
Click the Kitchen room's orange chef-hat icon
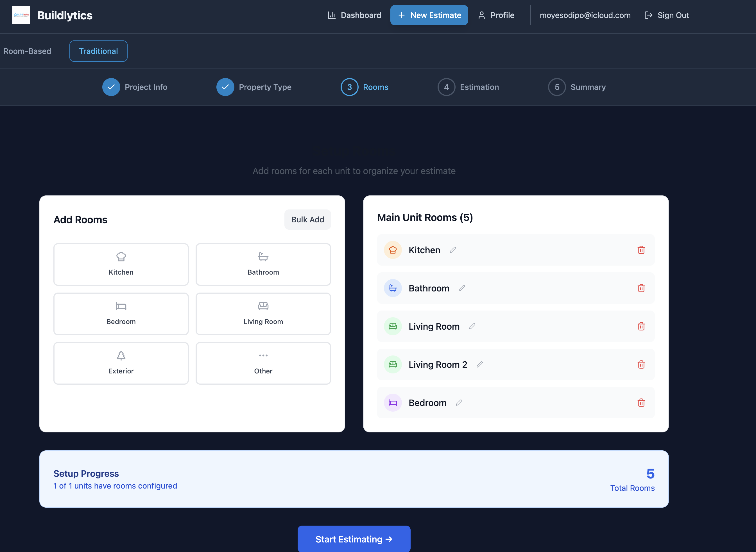[x=393, y=250]
